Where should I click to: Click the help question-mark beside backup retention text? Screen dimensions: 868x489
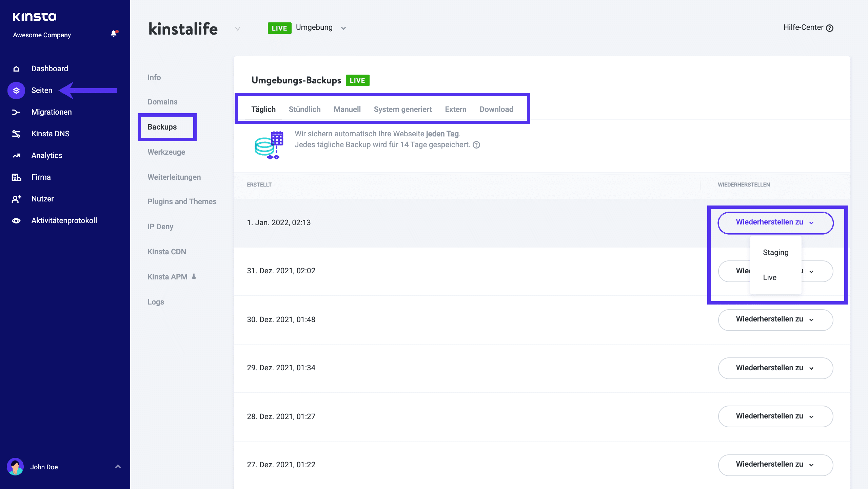476,145
